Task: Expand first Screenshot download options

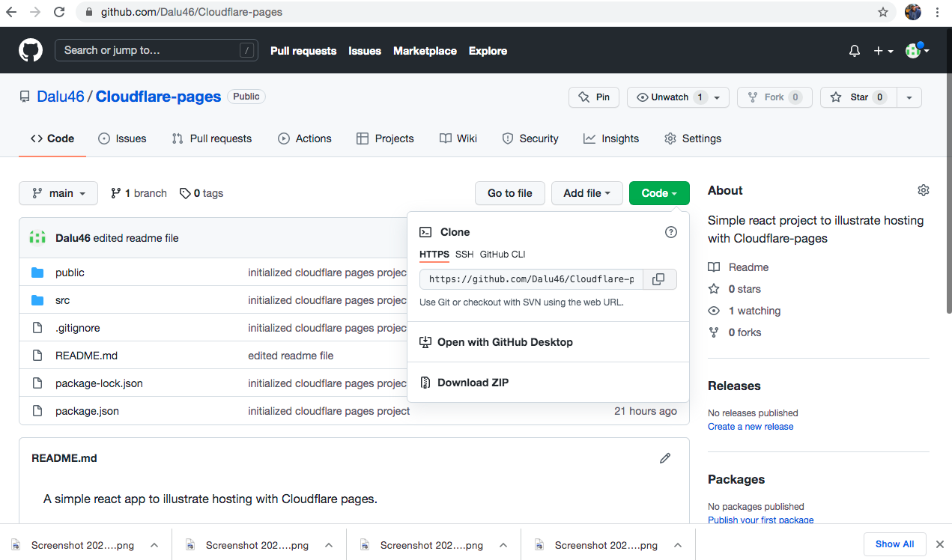Action: coord(154,545)
